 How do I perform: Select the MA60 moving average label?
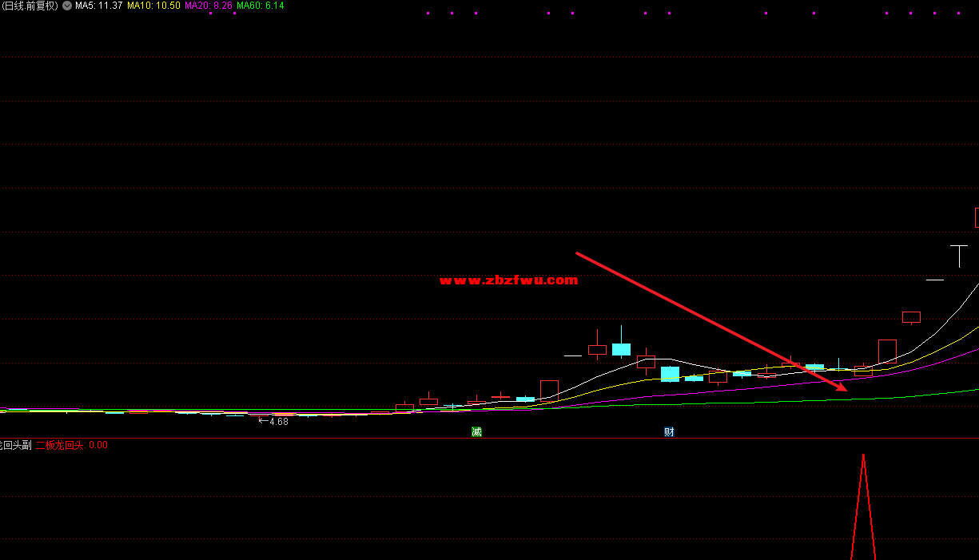tap(260, 6)
